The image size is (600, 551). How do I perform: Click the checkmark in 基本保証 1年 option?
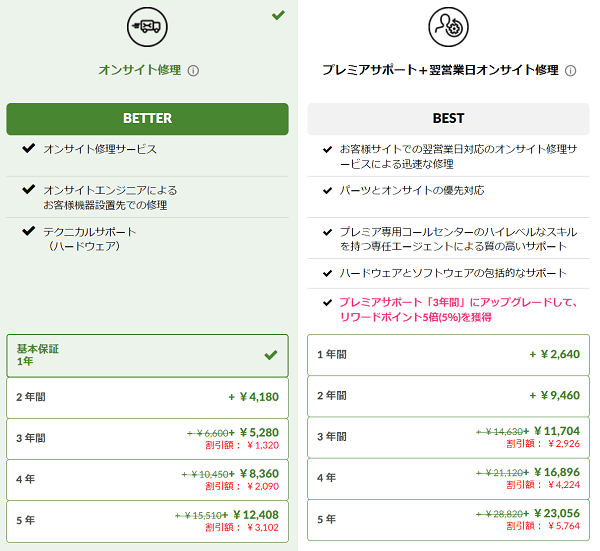click(271, 355)
